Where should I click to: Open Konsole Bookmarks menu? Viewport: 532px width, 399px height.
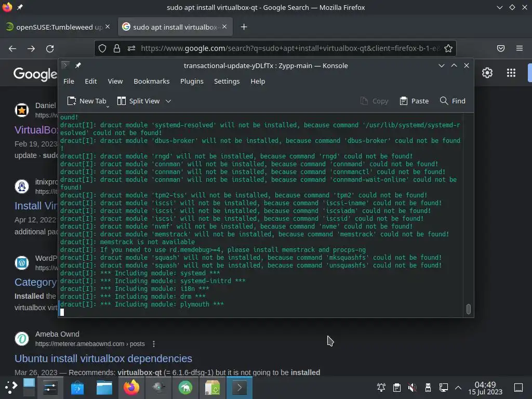(152, 82)
